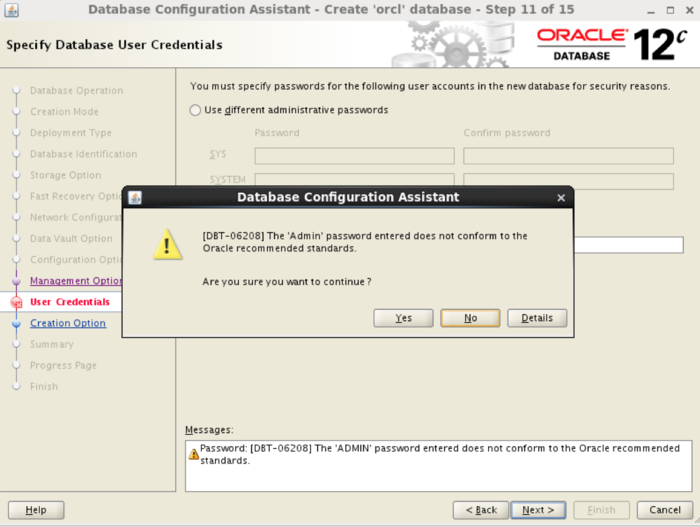The width and height of the screenshot is (700, 527).
Task: Click the password warning message text
Action: click(440, 454)
